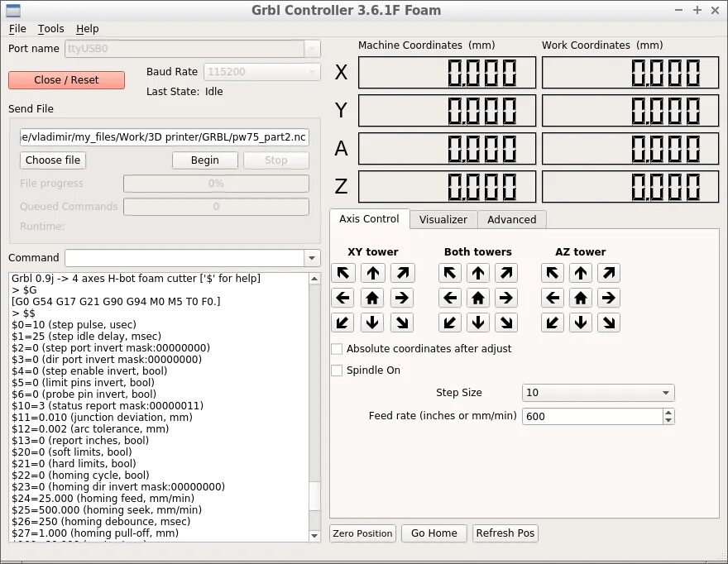Jog Both towers diagonally up-left

click(450, 273)
